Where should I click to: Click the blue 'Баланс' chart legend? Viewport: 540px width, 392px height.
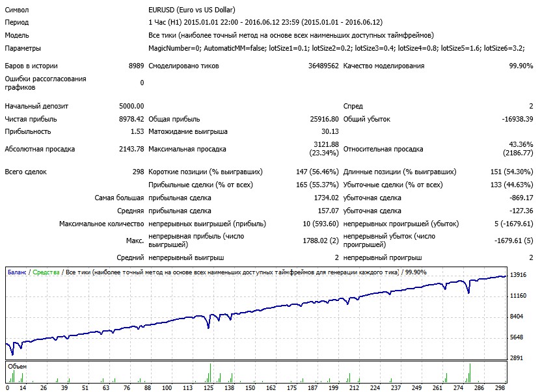tap(17, 272)
